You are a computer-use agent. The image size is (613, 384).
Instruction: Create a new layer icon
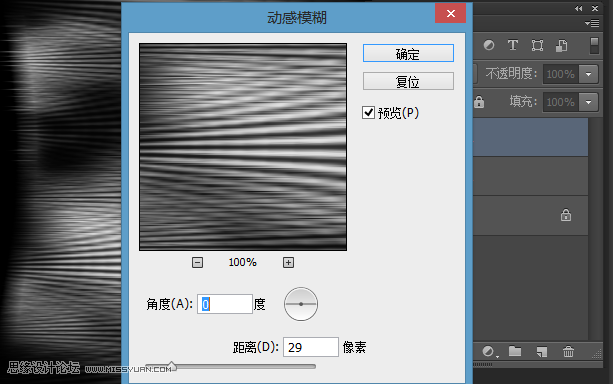(541, 352)
